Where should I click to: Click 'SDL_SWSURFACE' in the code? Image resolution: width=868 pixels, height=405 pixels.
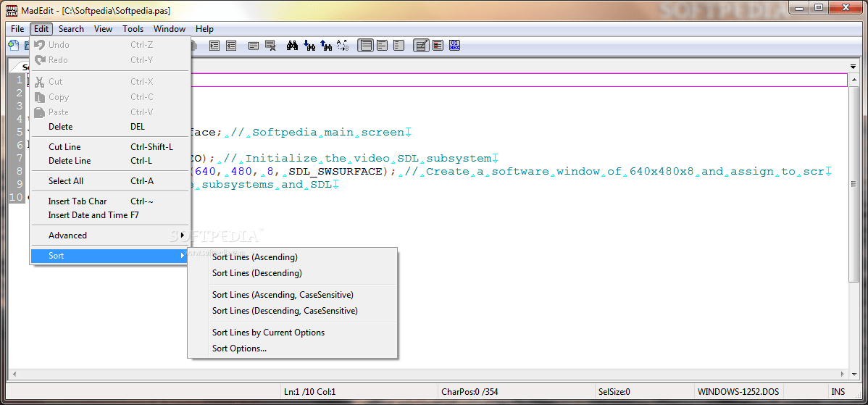click(x=335, y=172)
